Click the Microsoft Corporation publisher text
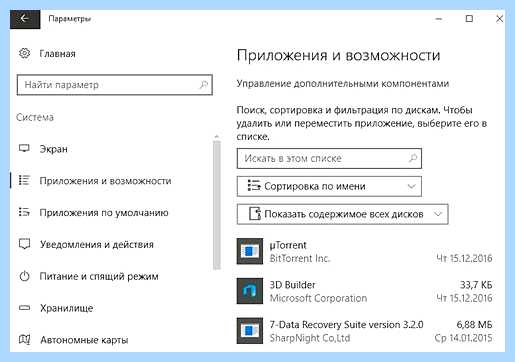515x362 pixels. 318,298
